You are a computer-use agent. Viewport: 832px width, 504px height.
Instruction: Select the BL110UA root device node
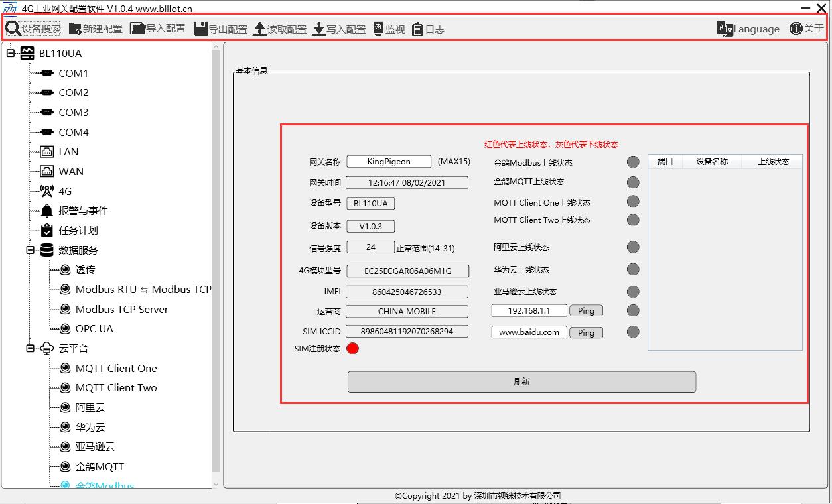coord(60,54)
